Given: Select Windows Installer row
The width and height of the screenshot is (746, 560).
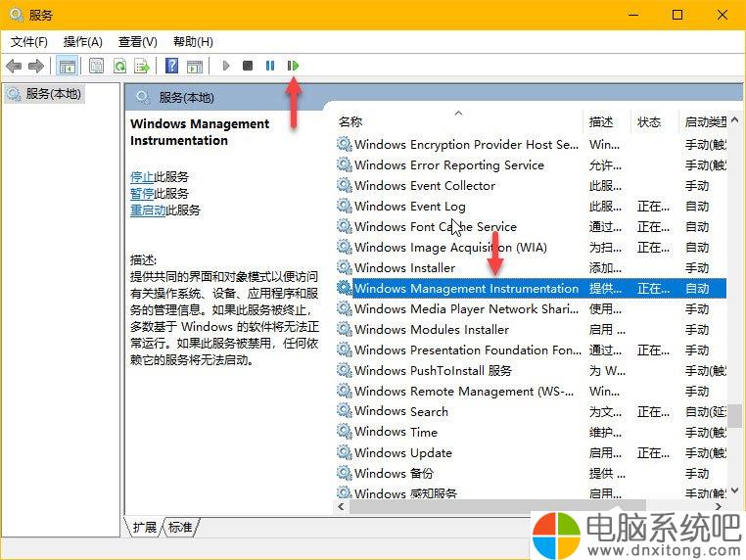Looking at the screenshot, I should click(x=531, y=268).
